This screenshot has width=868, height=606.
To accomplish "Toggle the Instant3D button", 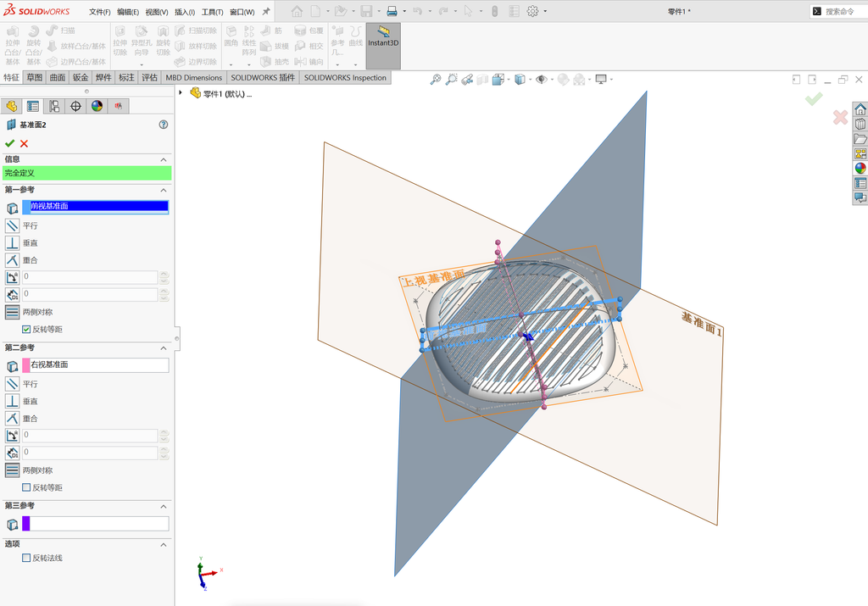I will (x=383, y=46).
